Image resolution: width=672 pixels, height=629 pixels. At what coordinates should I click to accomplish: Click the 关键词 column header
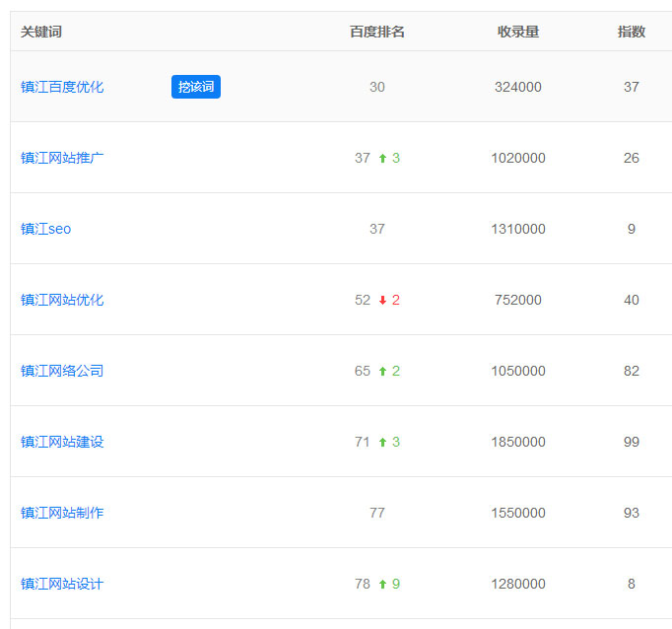point(41,32)
